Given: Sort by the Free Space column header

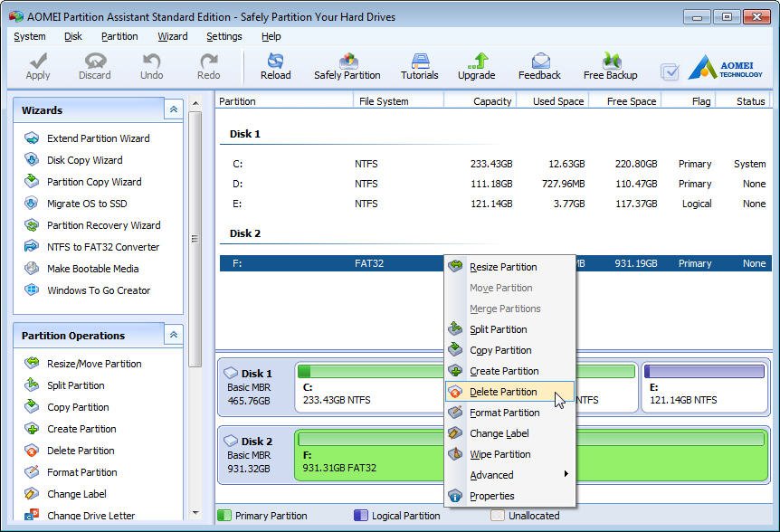Looking at the screenshot, I should [x=624, y=101].
